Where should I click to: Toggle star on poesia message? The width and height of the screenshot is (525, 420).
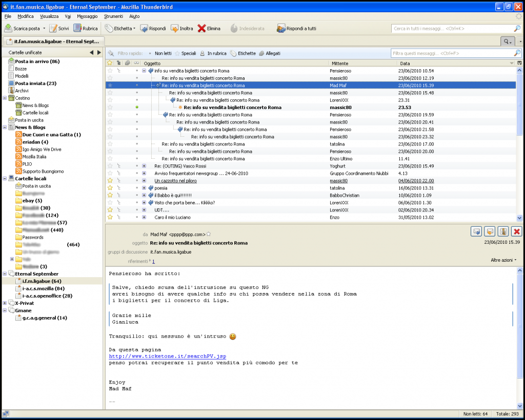click(x=110, y=188)
